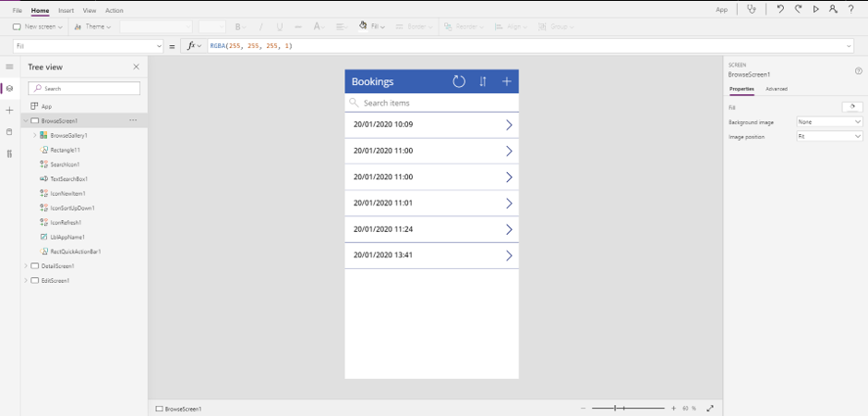Undo the last action

[x=780, y=9]
